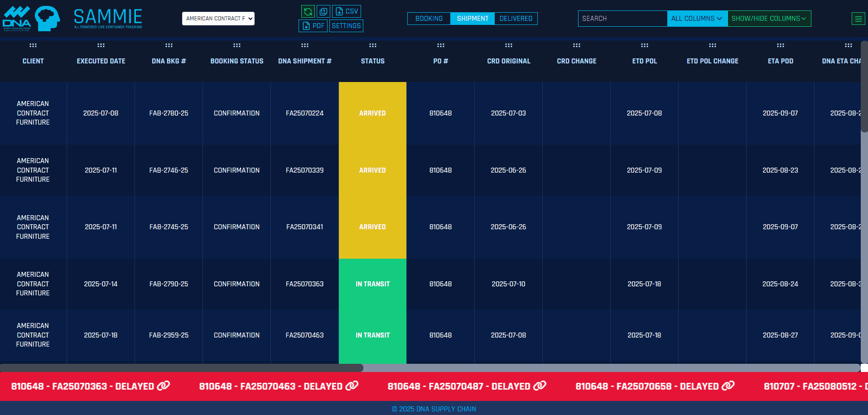This screenshot has height=415, width=868.
Task: Select the SHIPMENT tab
Action: (x=473, y=19)
